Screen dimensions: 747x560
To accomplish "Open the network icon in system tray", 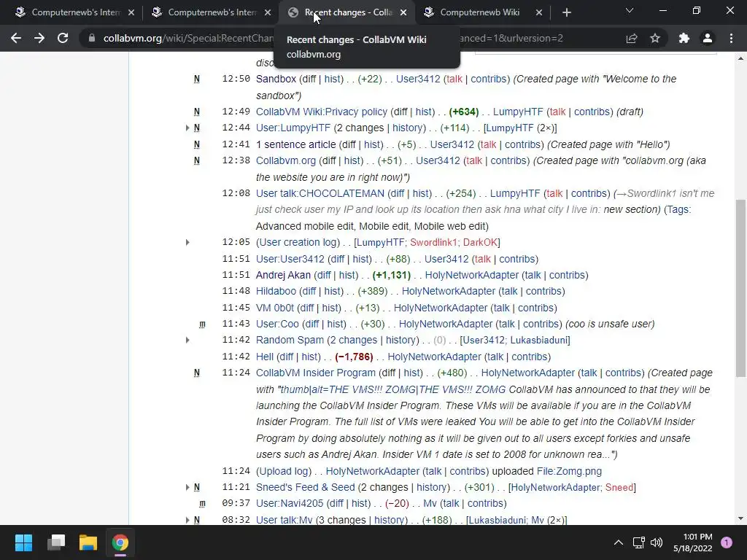I will coord(638,542).
